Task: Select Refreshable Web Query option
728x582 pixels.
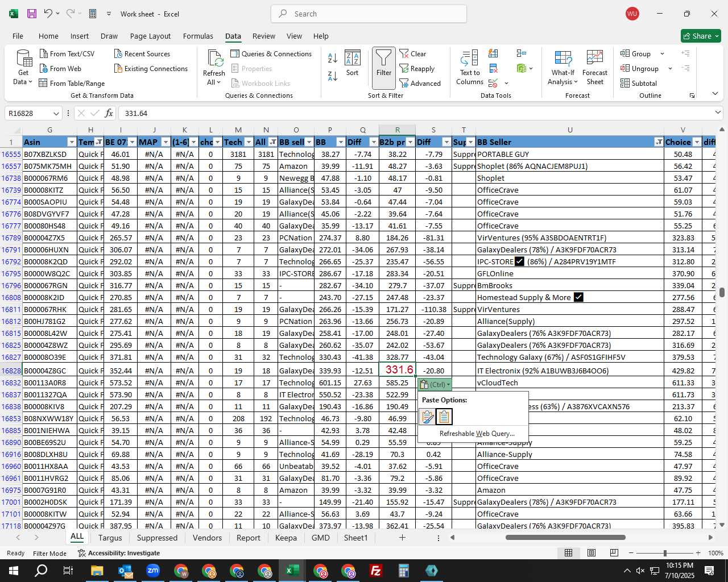Action: 477,434
